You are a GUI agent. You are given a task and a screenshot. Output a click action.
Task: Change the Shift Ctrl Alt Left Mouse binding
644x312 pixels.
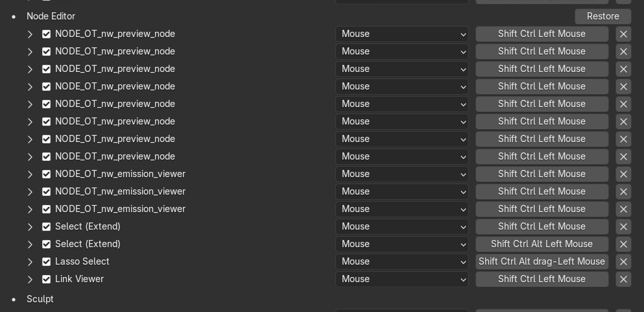click(542, 245)
